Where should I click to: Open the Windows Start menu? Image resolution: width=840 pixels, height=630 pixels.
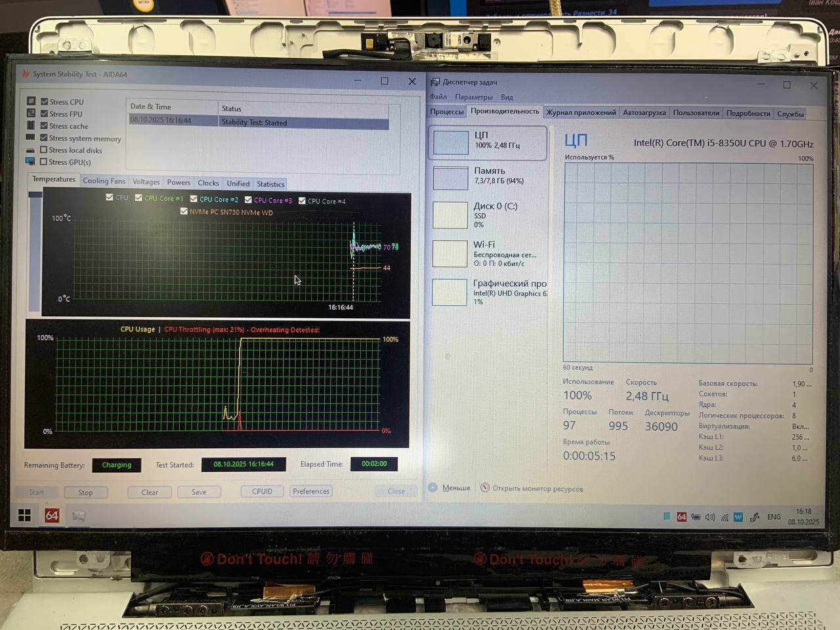24,516
